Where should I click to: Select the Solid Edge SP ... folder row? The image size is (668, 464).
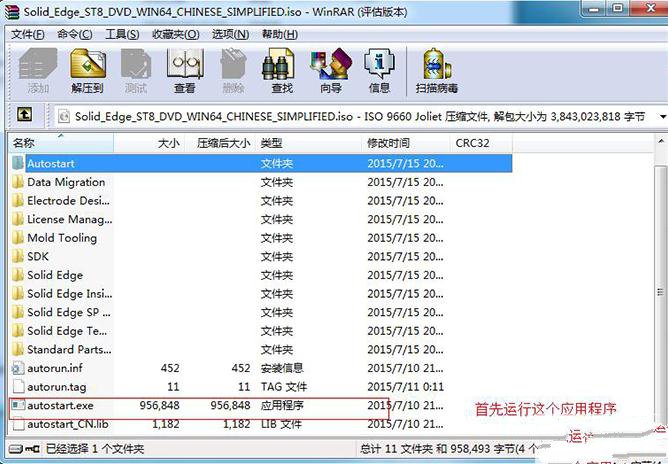[260, 312]
